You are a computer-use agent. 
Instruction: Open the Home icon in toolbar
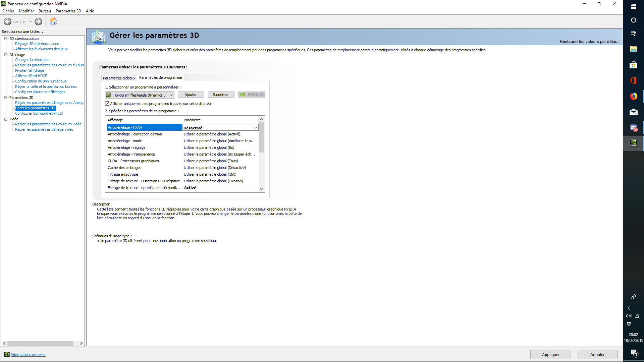[x=53, y=21]
